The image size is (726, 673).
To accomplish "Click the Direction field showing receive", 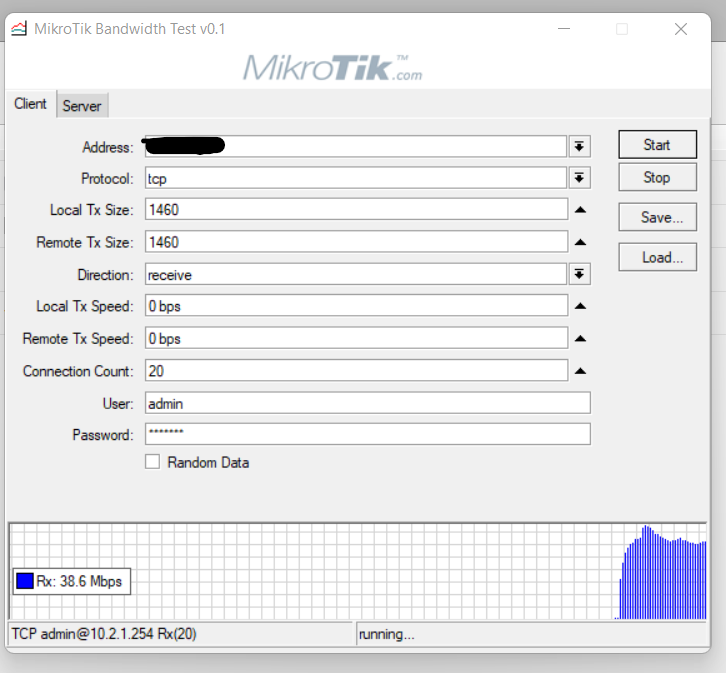I will (356, 275).
